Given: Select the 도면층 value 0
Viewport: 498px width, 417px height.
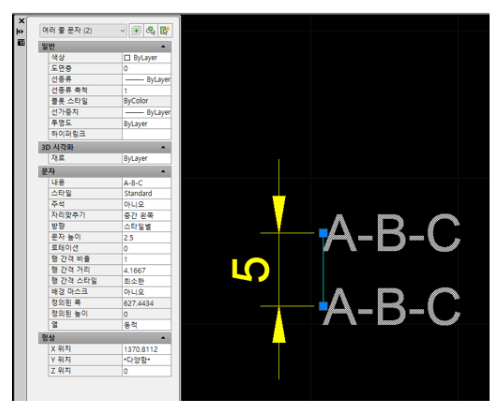Looking at the screenshot, I should (x=147, y=68).
